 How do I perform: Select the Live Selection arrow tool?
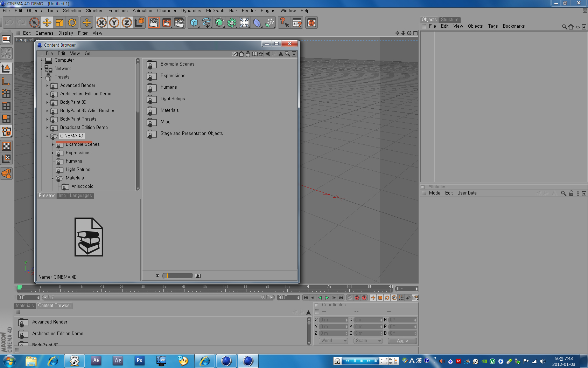(x=34, y=23)
